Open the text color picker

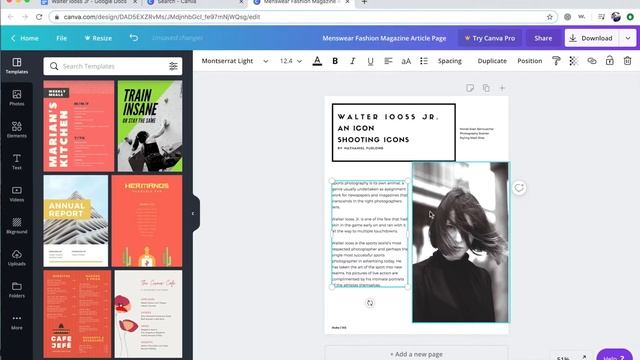[317, 61]
